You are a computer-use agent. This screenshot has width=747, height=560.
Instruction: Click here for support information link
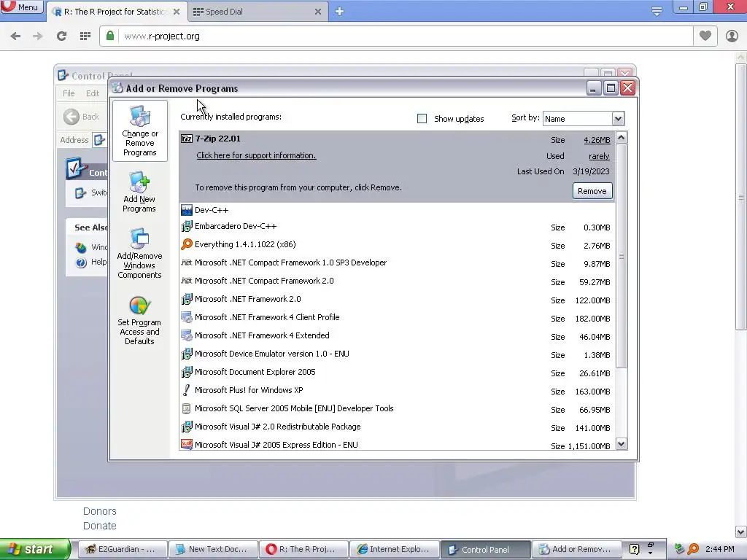[x=256, y=155]
